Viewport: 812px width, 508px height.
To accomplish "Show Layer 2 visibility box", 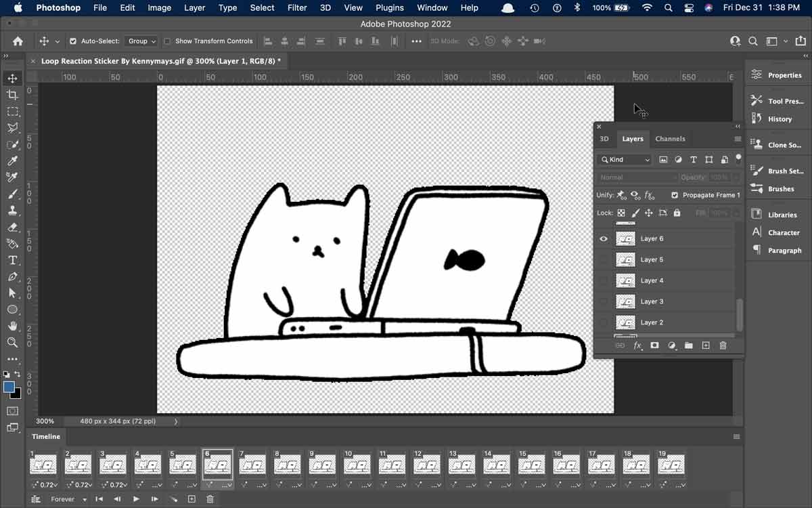I will click(604, 322).
